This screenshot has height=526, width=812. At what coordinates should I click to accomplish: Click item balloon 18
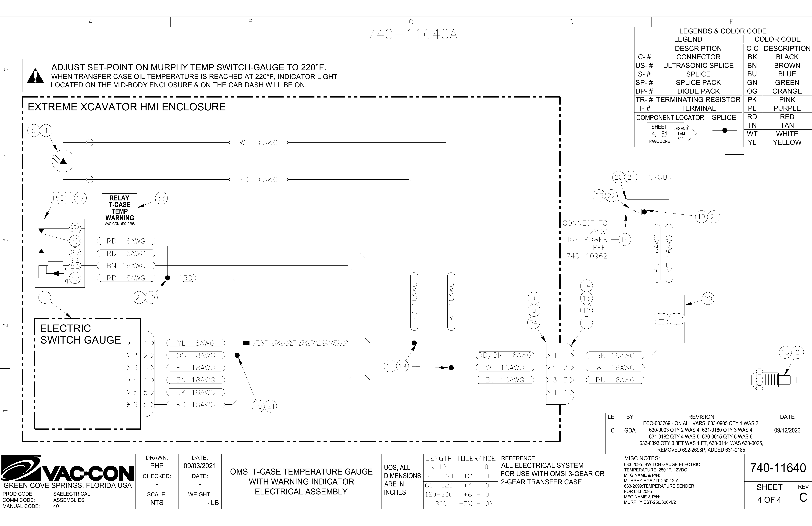point(785,352)
